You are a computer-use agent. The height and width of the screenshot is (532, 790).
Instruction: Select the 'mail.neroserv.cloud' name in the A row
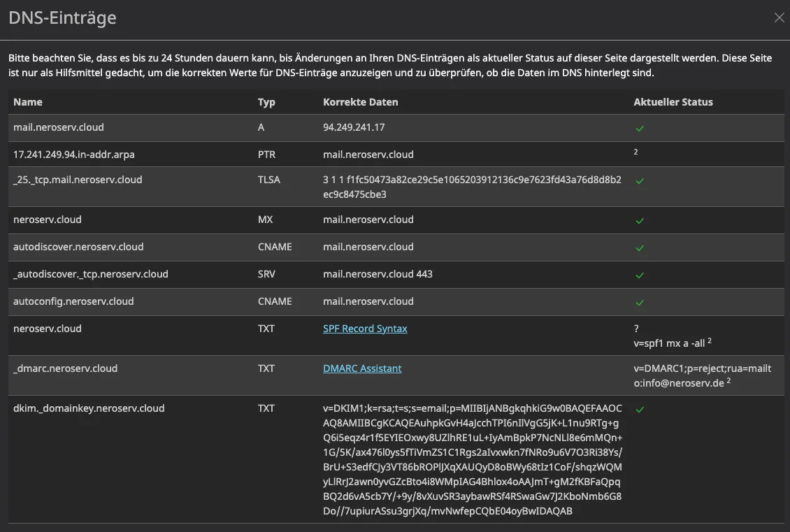click(x=59, y=127)
